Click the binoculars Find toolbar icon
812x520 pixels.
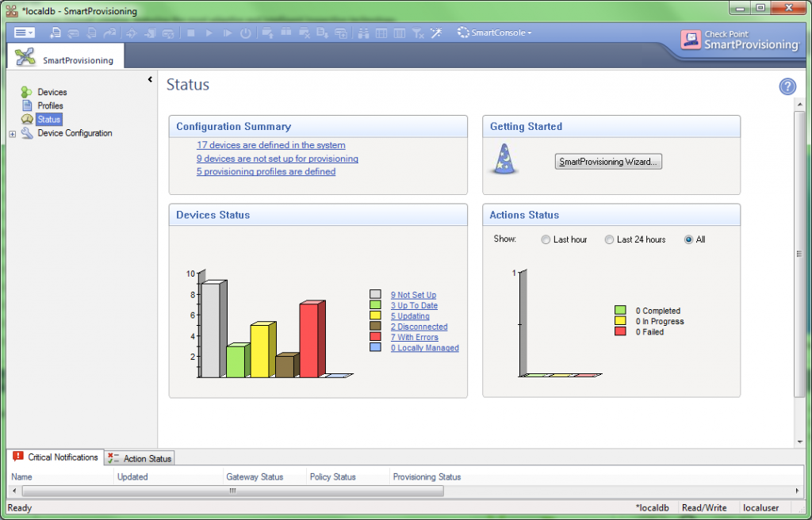click(363, 32)
